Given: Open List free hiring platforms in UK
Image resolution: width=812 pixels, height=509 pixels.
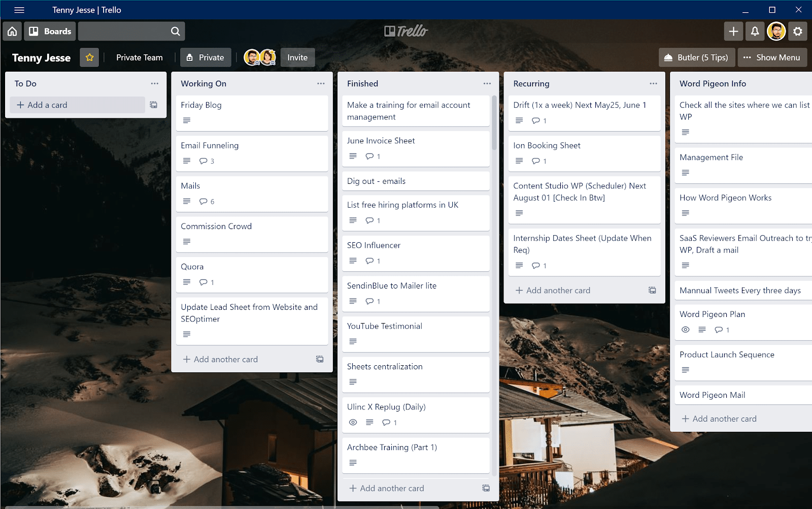Looking at the screenshot, I should tap(416, 213).
